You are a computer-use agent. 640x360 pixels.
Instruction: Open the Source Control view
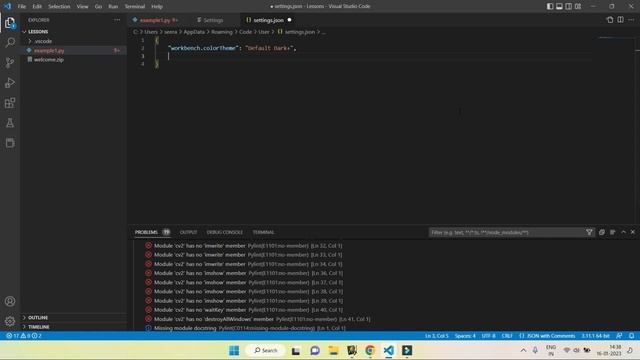pos(10,62)
